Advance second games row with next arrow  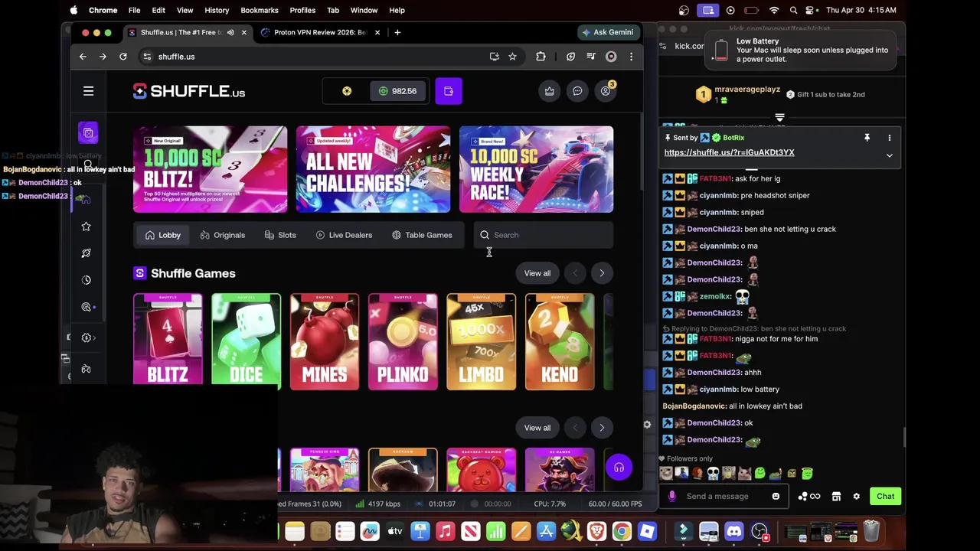[x=602, y=428]
